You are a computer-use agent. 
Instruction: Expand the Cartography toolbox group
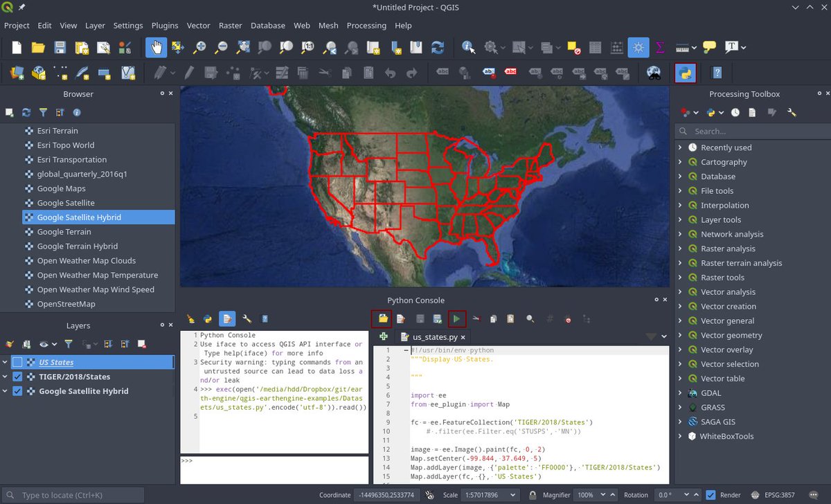pos(680,162)
